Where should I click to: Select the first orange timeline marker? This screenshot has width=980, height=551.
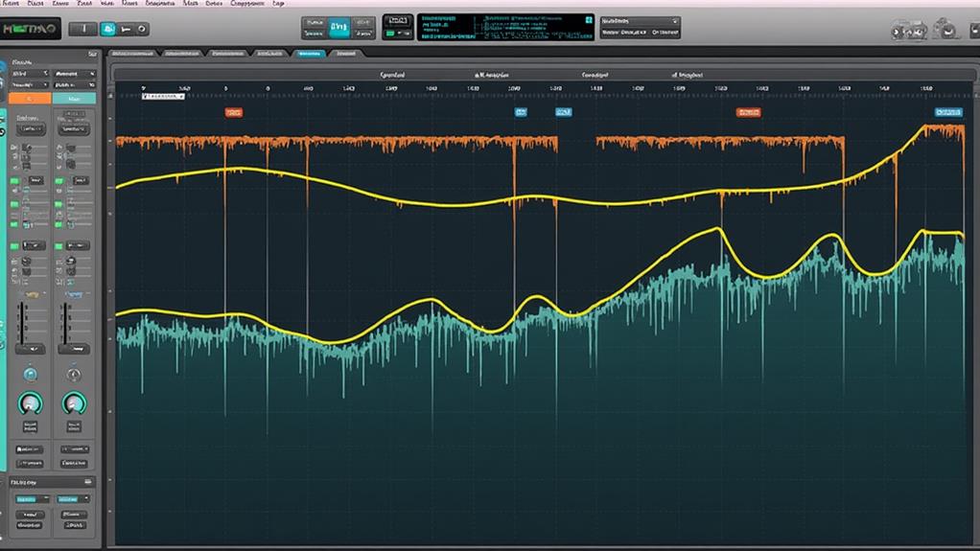click(234, 112)
